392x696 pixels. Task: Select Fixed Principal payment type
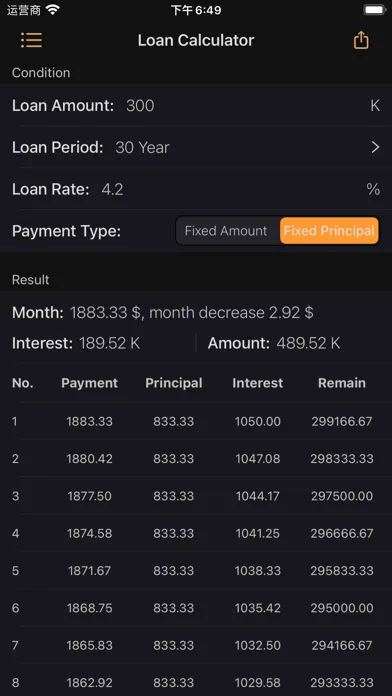point(329,231)
